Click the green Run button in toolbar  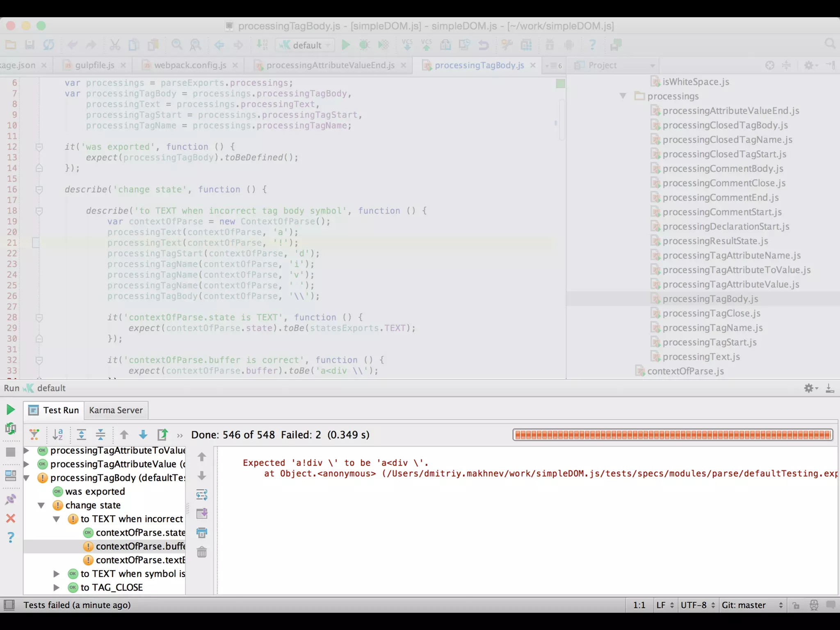[346, 45]
